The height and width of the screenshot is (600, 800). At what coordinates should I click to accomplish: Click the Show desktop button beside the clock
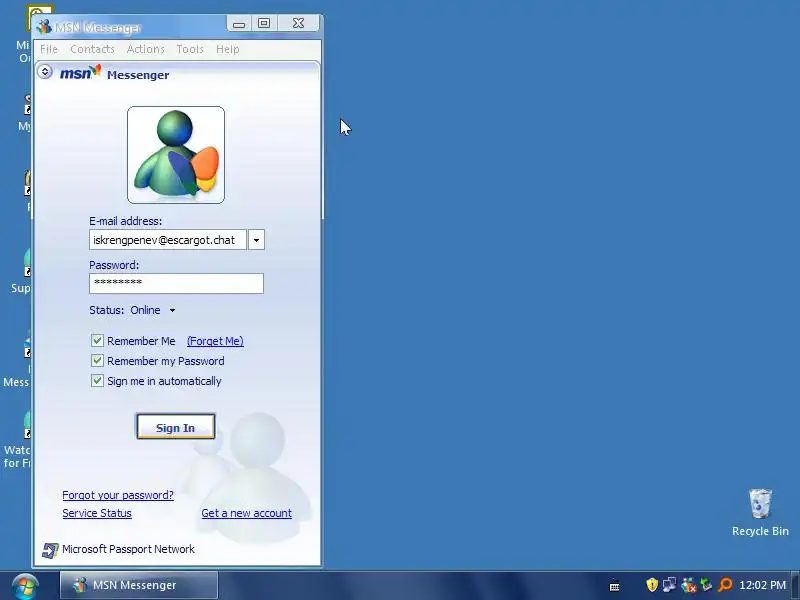pos(795,585)
